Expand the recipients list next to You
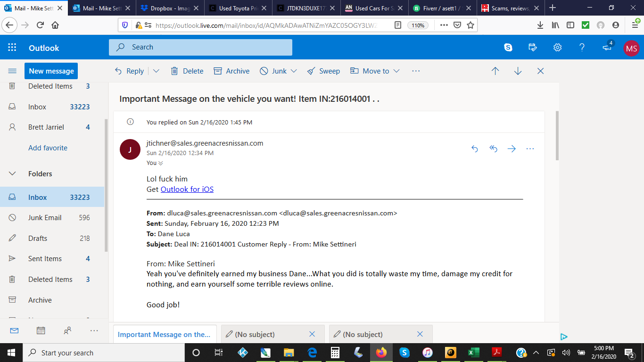This screenshot has width=644, height=362. 161,163
